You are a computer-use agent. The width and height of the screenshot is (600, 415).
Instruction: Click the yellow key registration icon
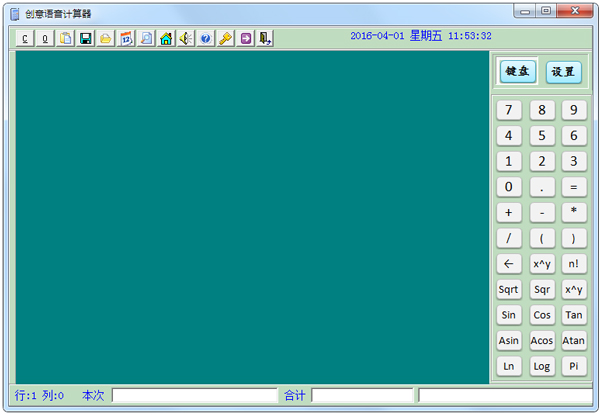[226, 39]
